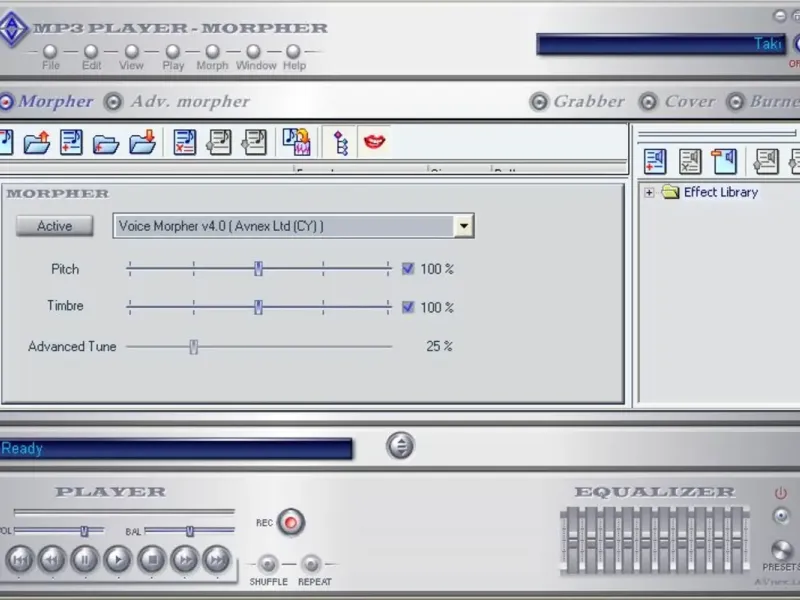Viewport: 800px width, 600px height.
Task: Click the speaker sheet with arrow icon
Action: 766,161
